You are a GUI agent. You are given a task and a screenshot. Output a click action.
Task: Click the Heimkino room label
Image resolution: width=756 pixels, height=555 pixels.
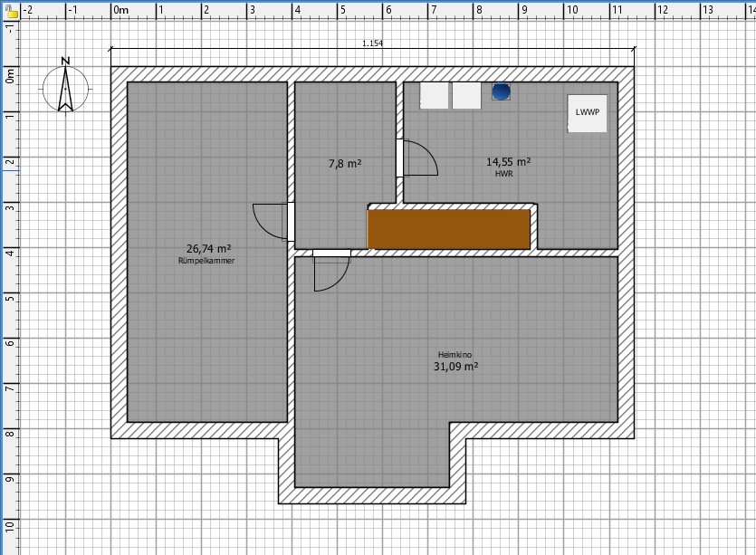coord(457,355)
